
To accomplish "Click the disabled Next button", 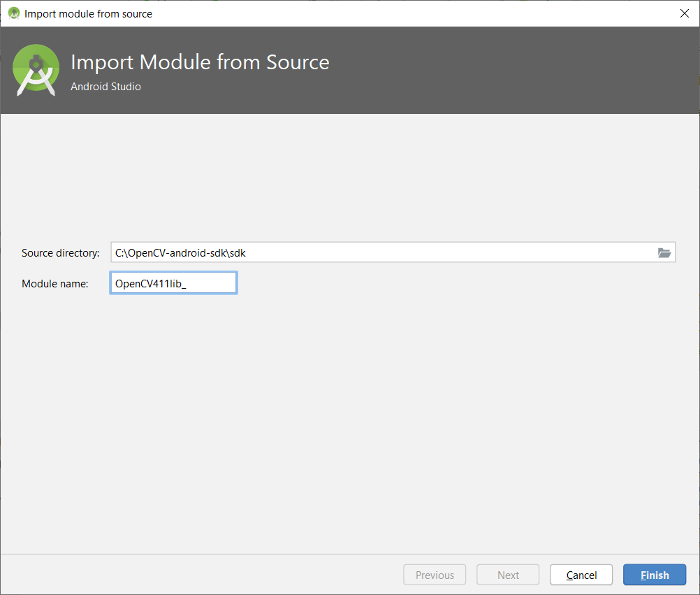I will [508, 575].
